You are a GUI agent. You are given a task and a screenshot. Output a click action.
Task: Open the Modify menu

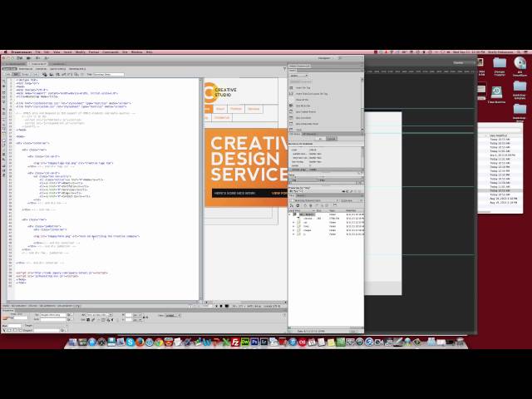point(81,52)
